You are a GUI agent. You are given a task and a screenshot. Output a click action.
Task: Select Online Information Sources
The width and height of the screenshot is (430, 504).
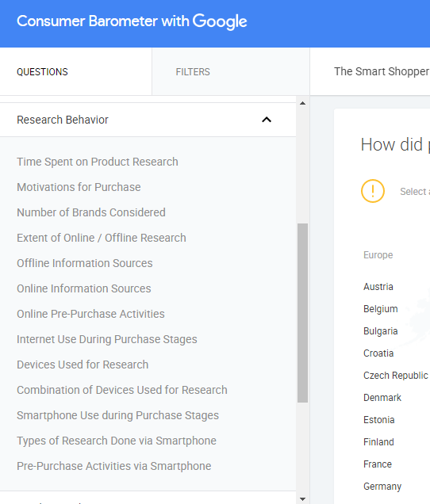click(x=83, y=288)
